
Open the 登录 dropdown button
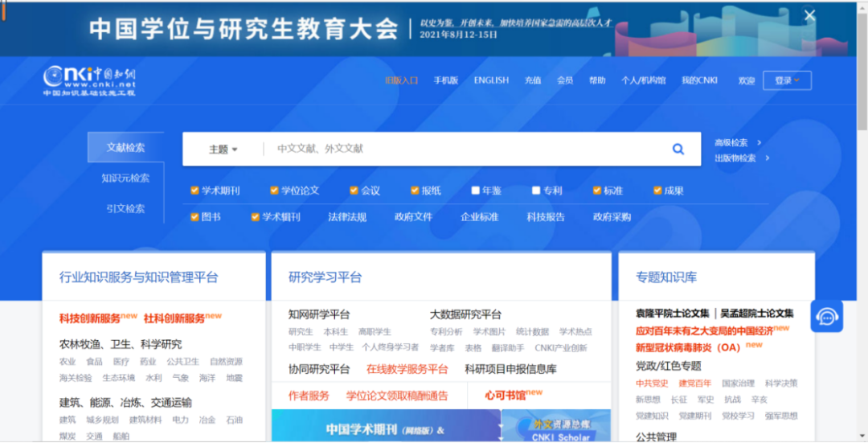point(786,80)
